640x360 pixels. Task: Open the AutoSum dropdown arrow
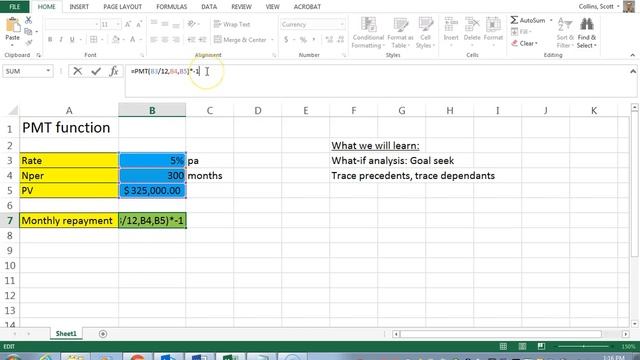551,20
